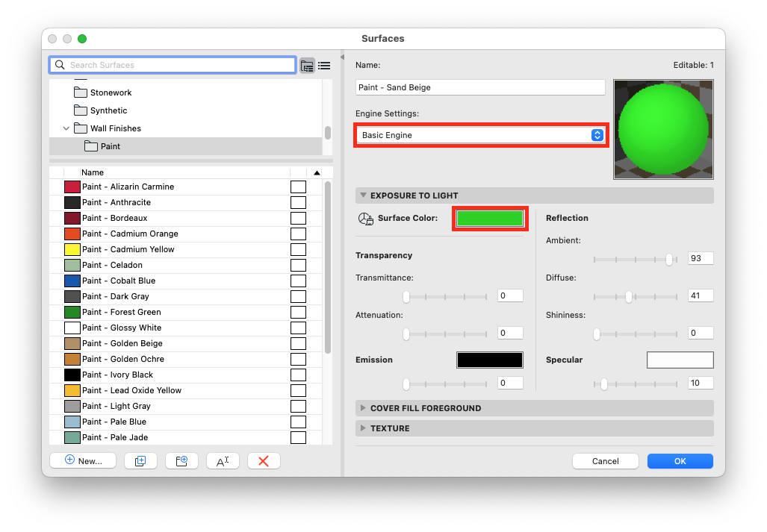Click the Ambient value field
This screenshot has height=532, width=767.
click(701, 258)
